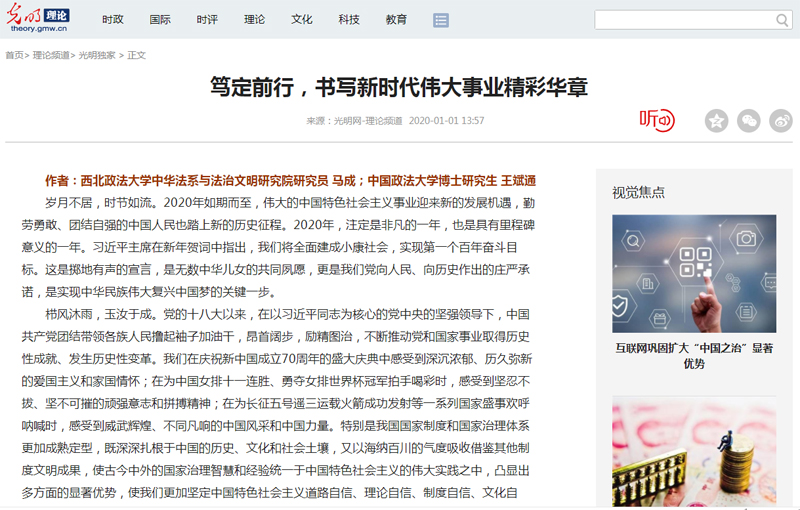Screen dimensions: 800x510
Task: Go to the 时评 section
Action: (207, 20)
